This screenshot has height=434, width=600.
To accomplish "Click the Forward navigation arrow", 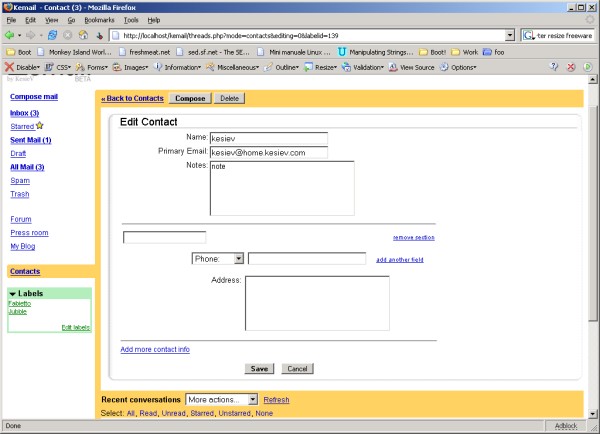I will coord(30,35).
